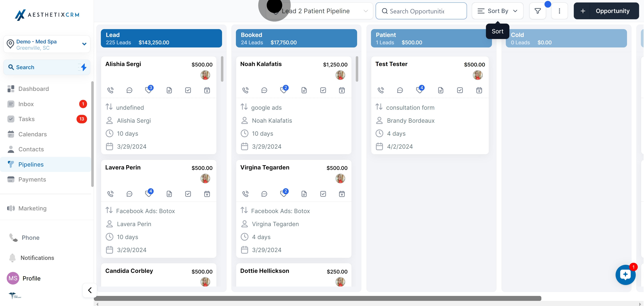Collapse the sidebar with the chevron button
This screenshot has width=644, height=306.
point(90,290)
